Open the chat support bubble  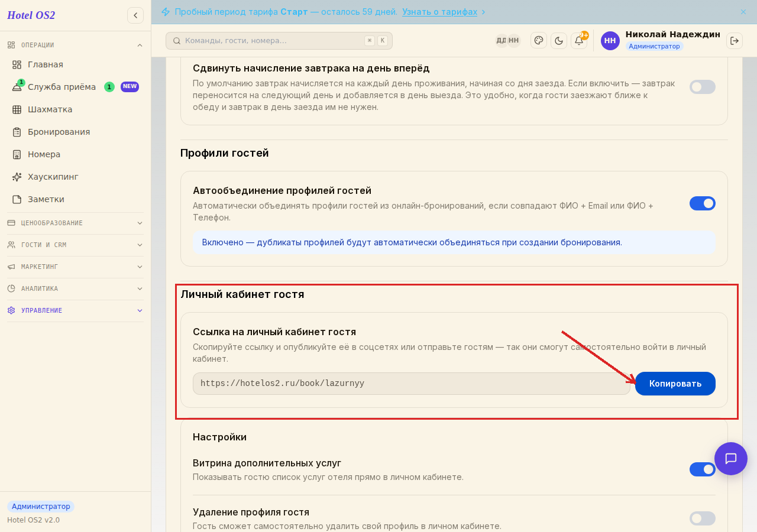731,459
